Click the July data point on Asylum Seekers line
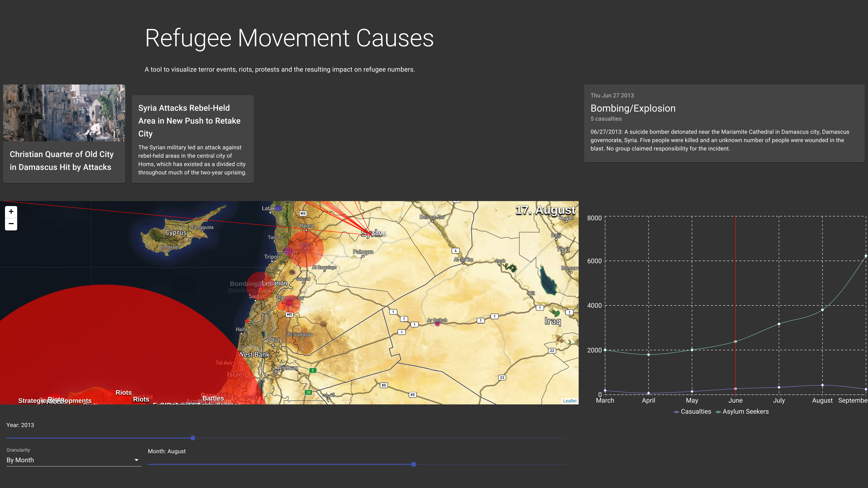868x488 pixels. 779,324
